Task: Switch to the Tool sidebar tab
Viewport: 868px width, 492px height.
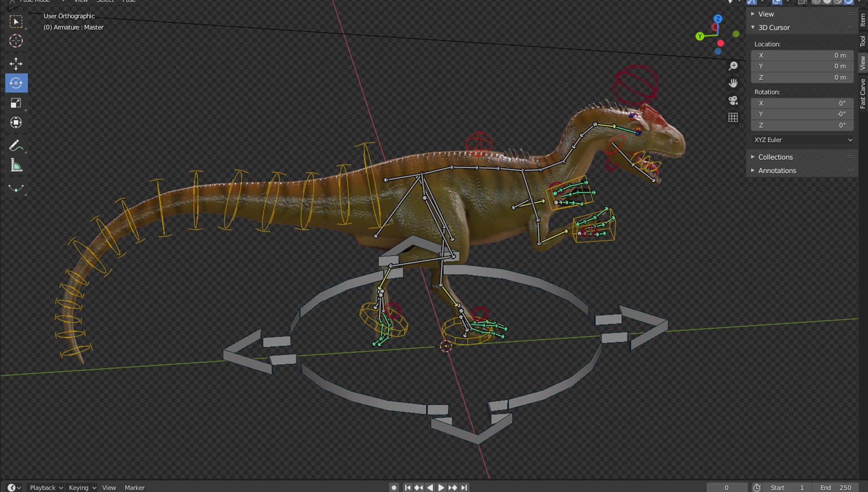Action: pos(863,41)
